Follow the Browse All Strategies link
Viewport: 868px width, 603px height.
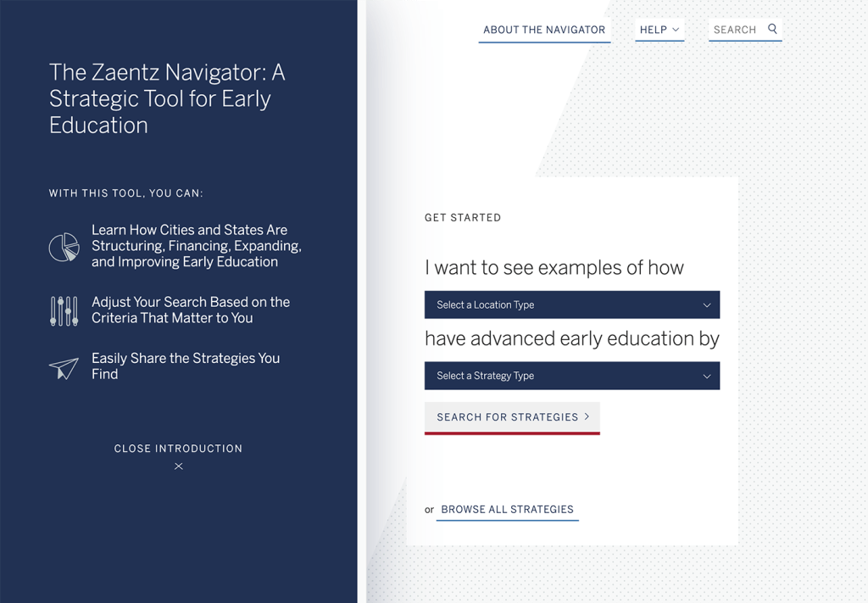[507, 510]
